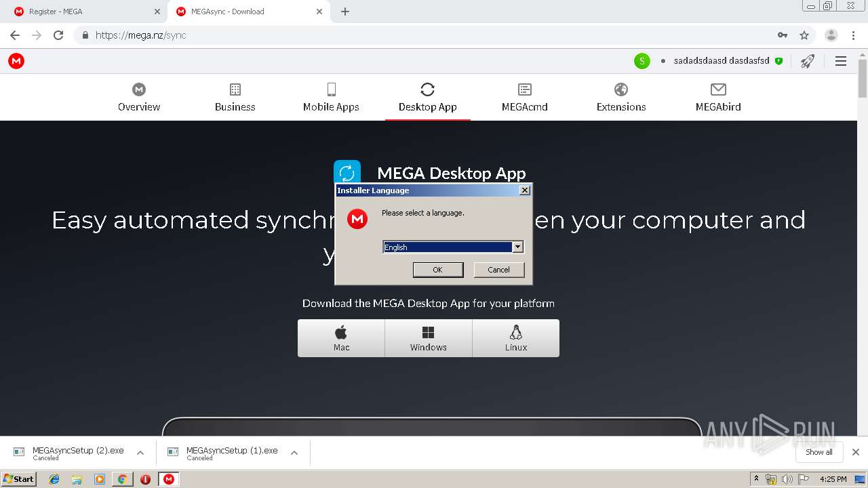Click the green shield verification badge
The width and height of the screenshot is (868, 488).
(x=778, y=61)
